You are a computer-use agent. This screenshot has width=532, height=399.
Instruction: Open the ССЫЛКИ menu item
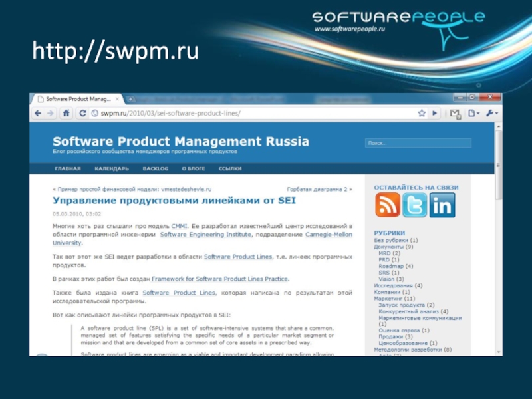pos(230,169)
